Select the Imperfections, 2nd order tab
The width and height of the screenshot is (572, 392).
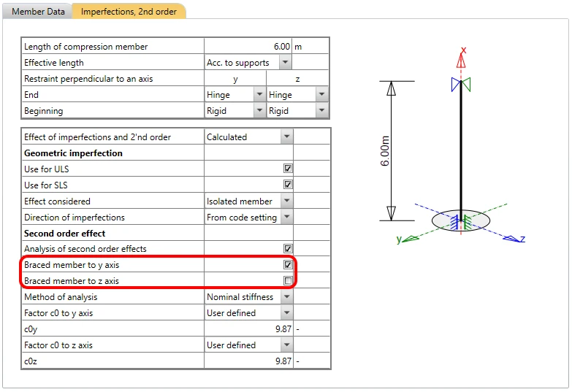129,11
